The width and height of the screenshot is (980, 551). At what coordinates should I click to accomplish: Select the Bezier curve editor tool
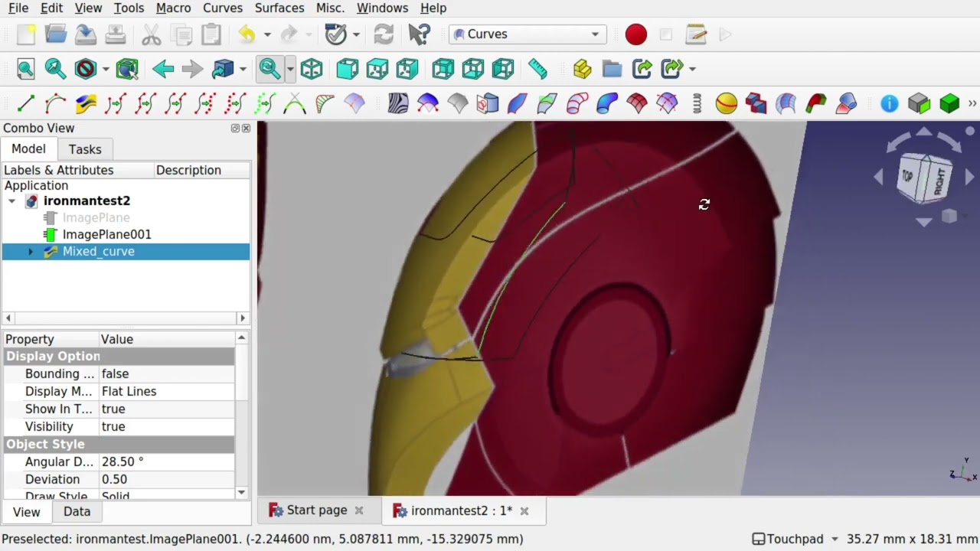coord(56,103)
